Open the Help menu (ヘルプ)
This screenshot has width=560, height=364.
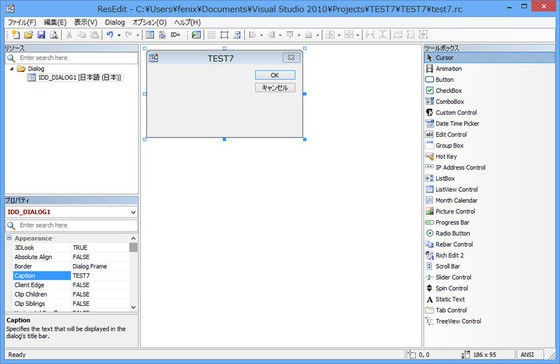point(187,23)
